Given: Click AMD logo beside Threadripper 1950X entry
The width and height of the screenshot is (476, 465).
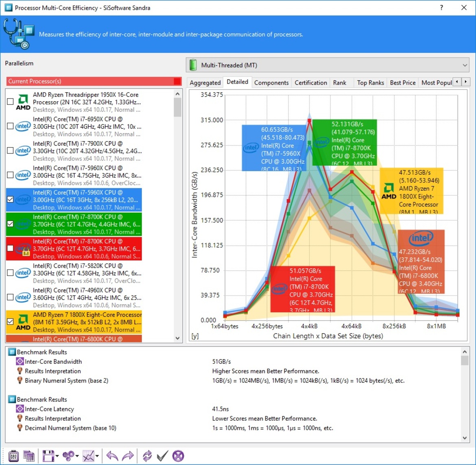Looking at the screenshot, I should pyautogui.click(x=23, y=102).
